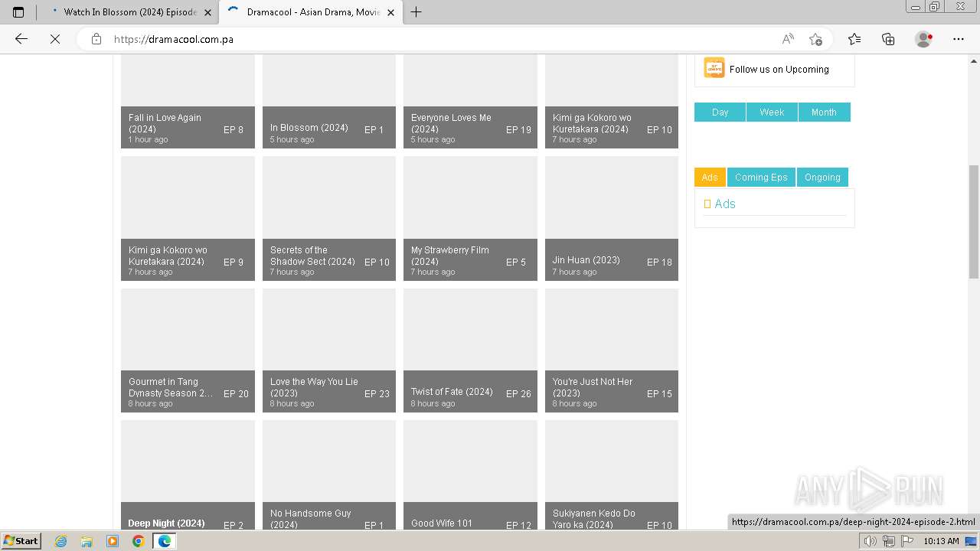The width and height of the screenshot is (980, 551).
Task: View site information via the lock icon
Action: (x=96, y=39)
